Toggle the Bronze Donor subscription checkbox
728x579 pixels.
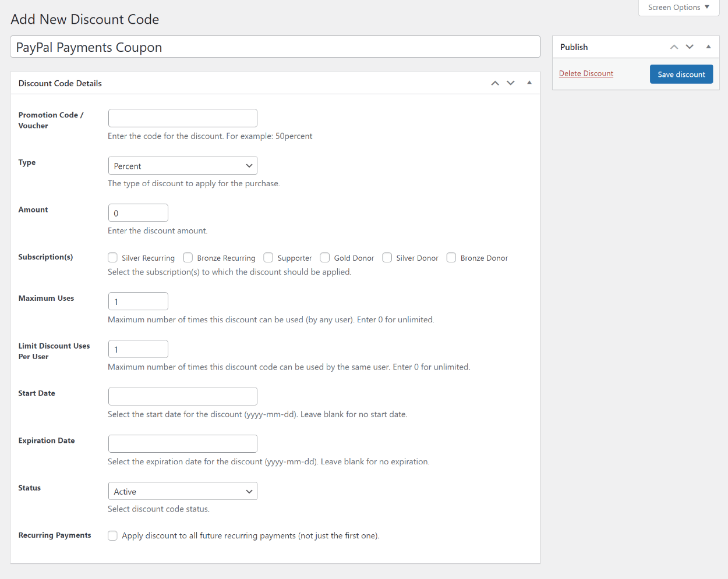[x=451, y=258]
